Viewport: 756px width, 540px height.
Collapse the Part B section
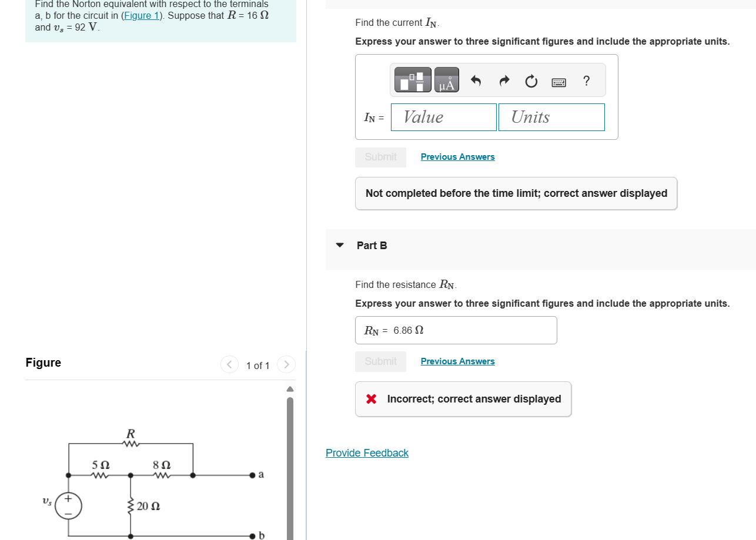(339, 246)
